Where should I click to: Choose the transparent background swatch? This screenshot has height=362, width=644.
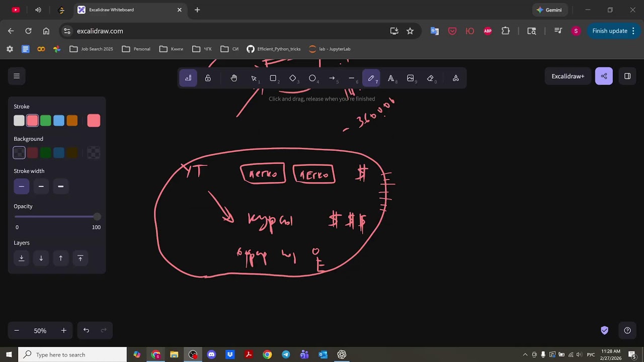tap(19, 153)
